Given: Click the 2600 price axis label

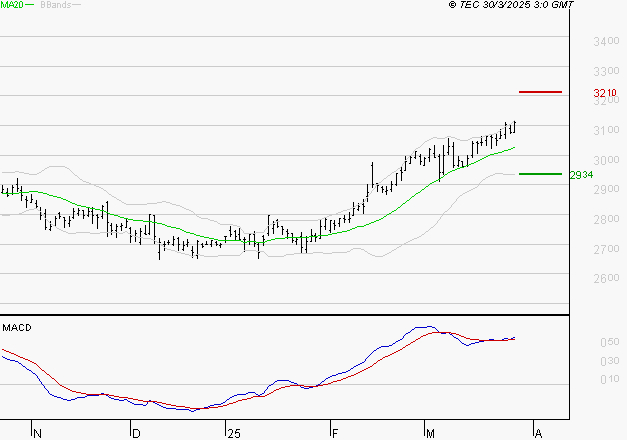Looking at the screenshot, I should click(606, 278).
